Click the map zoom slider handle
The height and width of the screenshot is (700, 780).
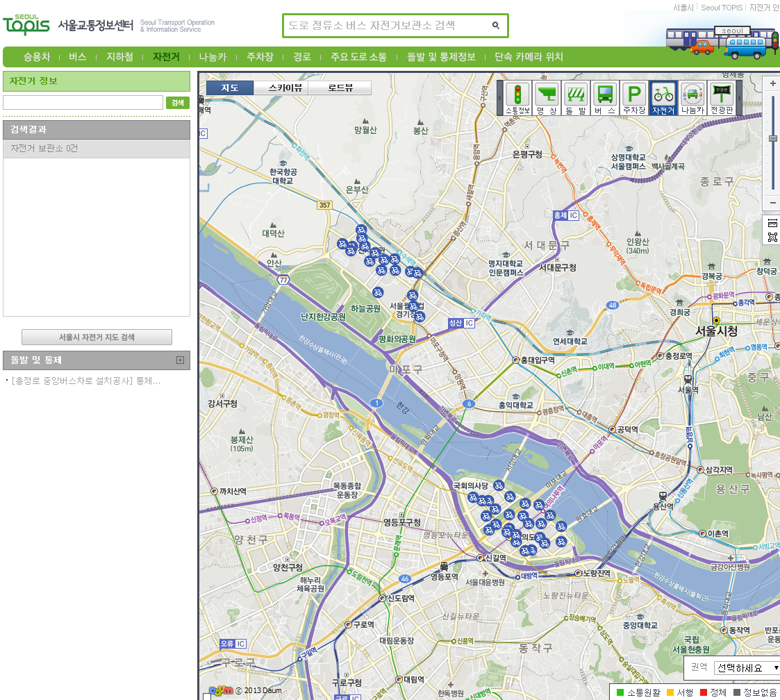[x=772, y=139]
